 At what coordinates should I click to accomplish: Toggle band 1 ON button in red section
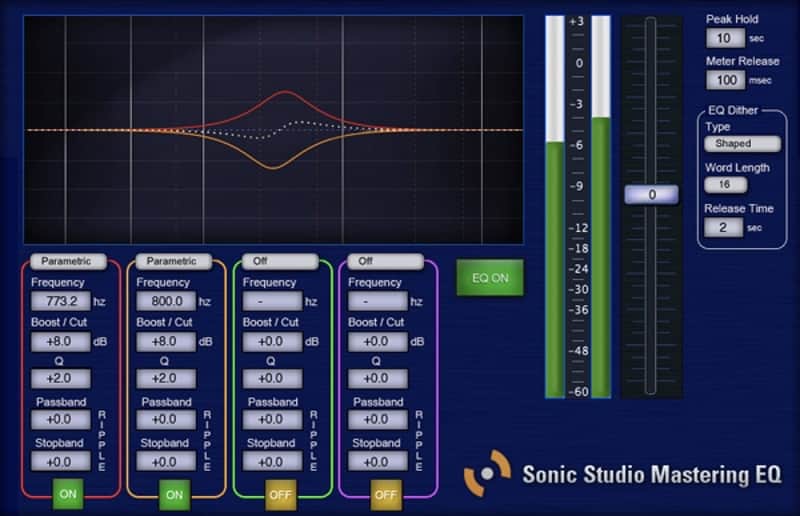point(68,494)
